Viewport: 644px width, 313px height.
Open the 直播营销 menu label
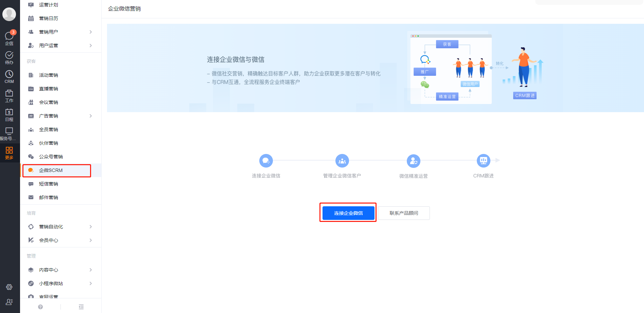49,89
